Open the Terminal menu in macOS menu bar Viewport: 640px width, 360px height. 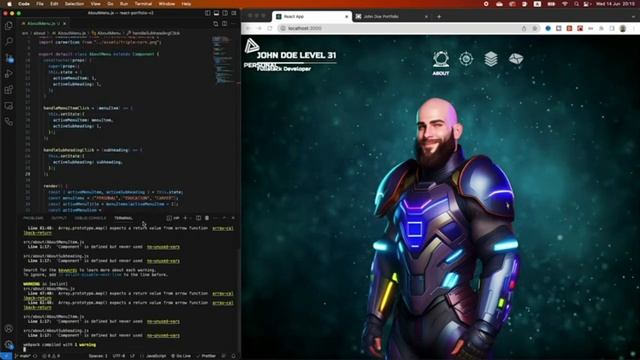click(x=143, y=4)
